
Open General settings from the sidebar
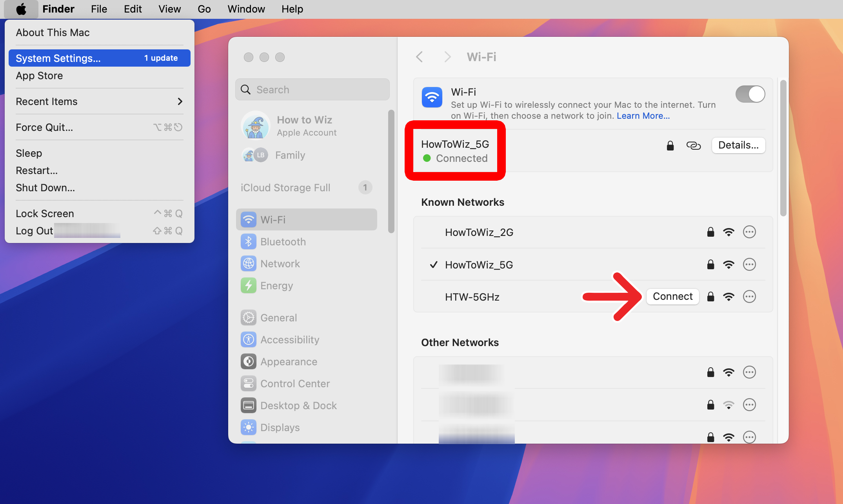tap(278, 317)
